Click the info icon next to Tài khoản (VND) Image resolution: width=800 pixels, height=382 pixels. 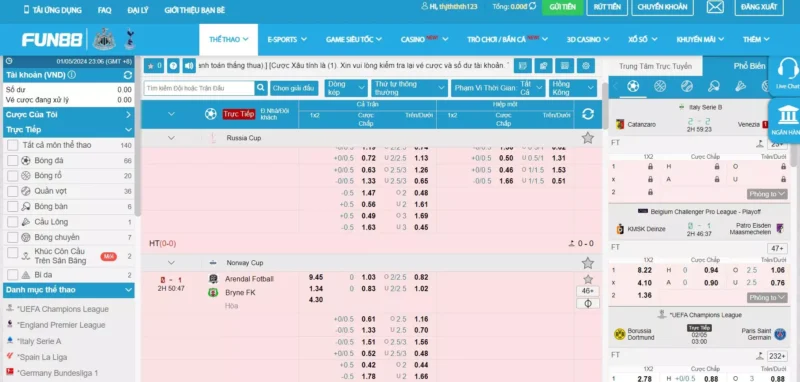pos(71,75)
